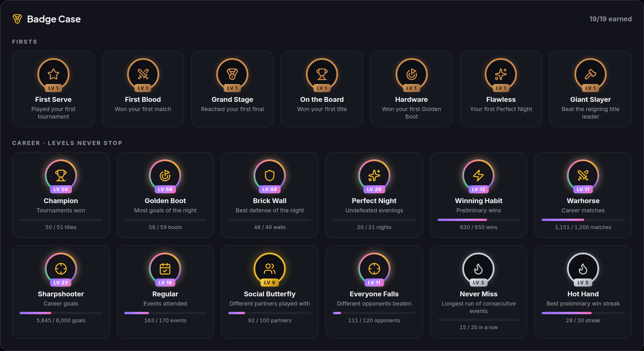Viewport: 644px width, 351px height.
Task: Click 'Undefeated evenings' description
Action: (374, 210)
